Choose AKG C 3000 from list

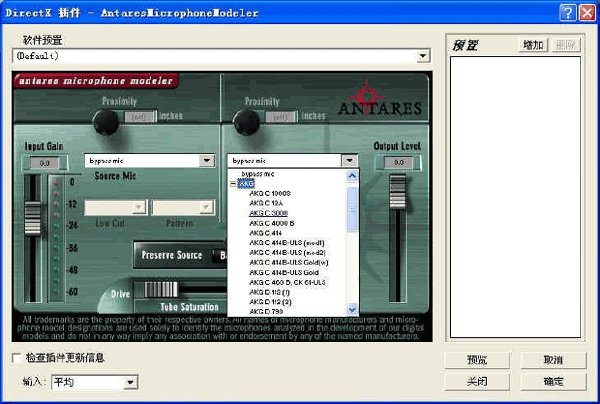tap(268, 213)
